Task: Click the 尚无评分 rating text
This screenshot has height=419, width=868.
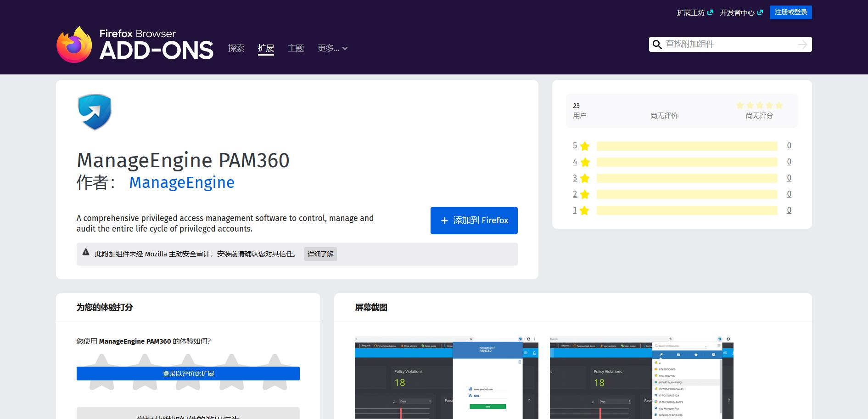Action: coord(759,116)
